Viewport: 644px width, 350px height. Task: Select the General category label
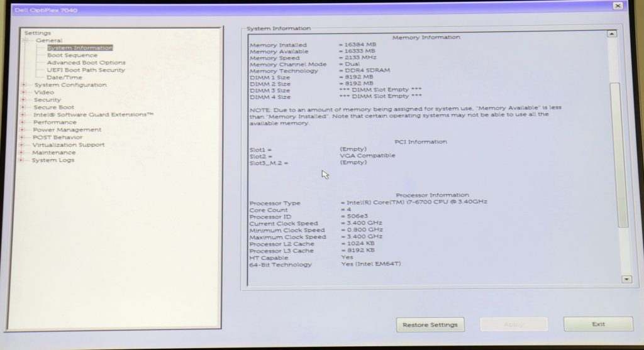click(49, 41)
